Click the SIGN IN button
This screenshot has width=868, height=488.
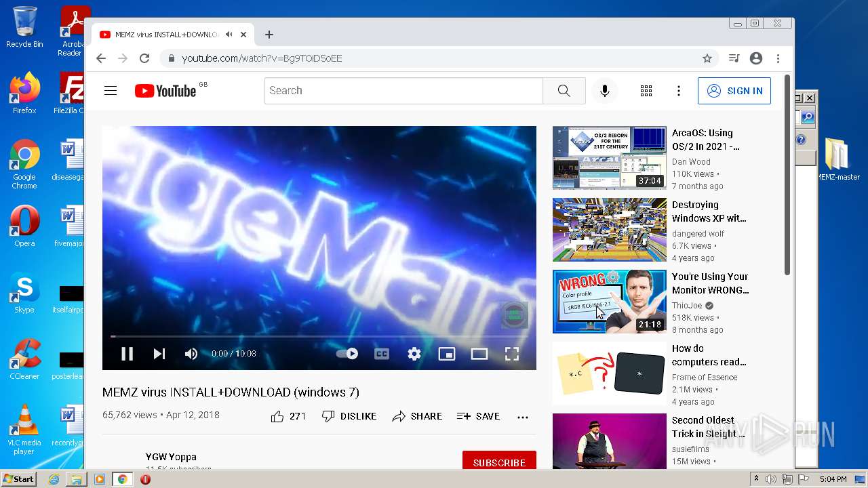click(x=734, y=91)
